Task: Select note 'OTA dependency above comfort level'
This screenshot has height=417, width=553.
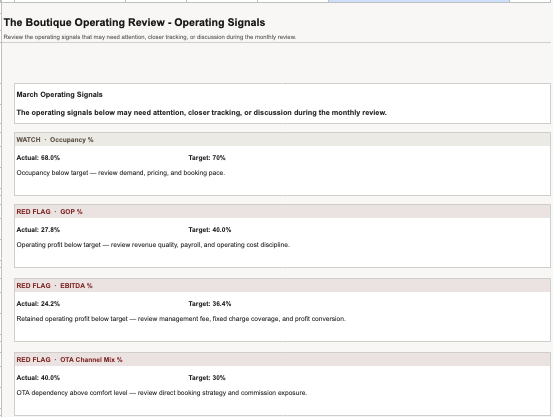Action: pos(162,393)
